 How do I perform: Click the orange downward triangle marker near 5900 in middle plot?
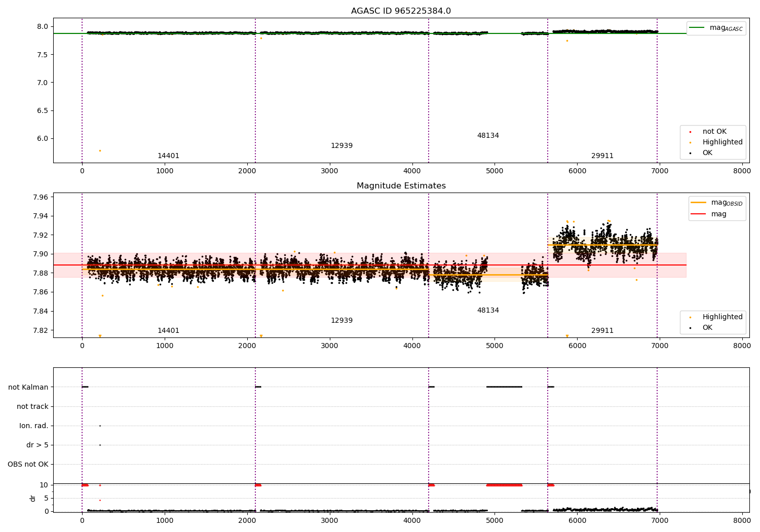click(x=567, y=336)
